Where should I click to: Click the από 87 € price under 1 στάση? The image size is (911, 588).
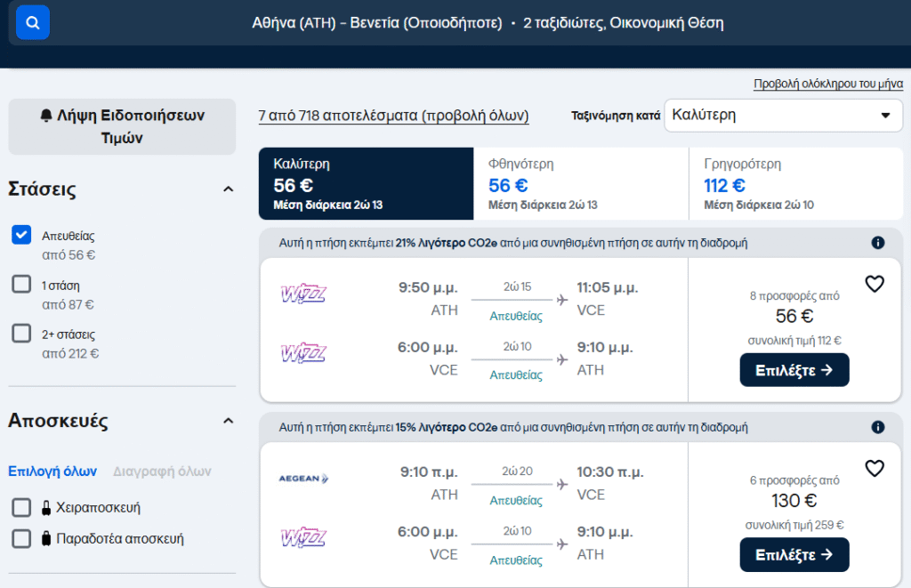click(68, 304)
